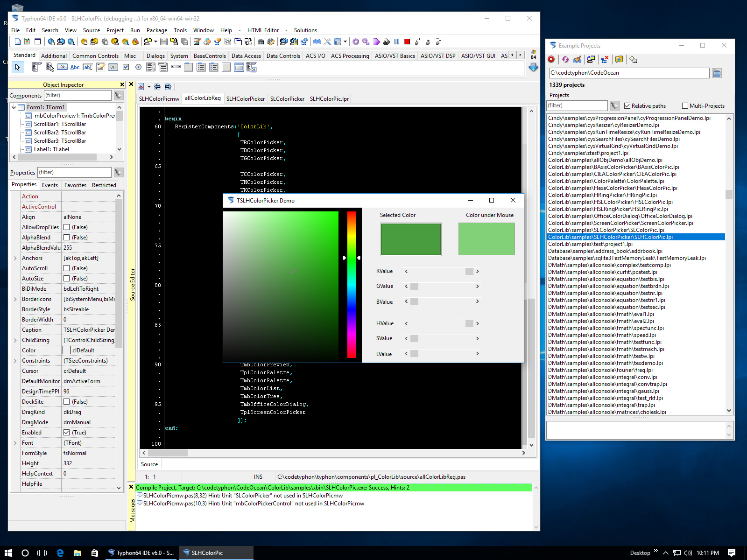Click the crossed tools options icon

click(x=327, y=42)
